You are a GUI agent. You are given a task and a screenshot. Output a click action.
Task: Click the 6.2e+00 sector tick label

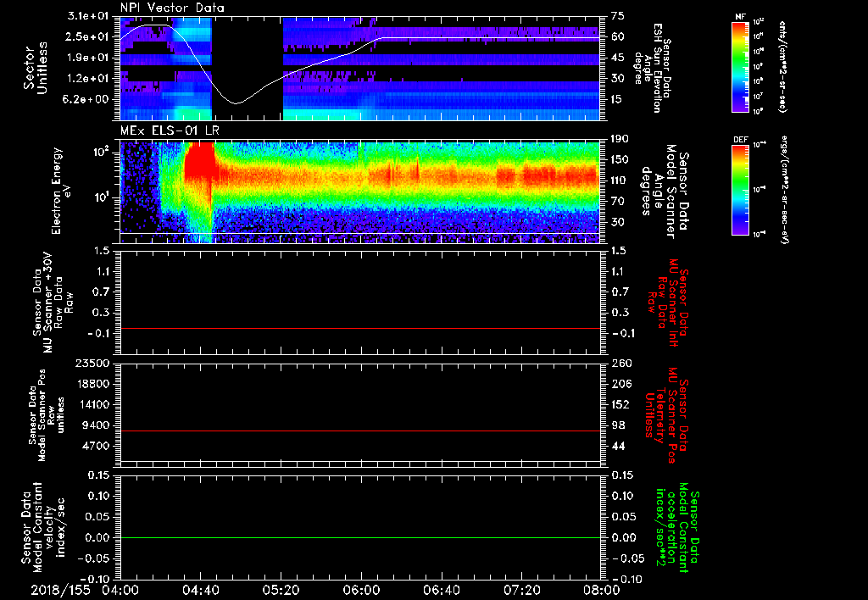pyautogui.click(x=87, y=100)
